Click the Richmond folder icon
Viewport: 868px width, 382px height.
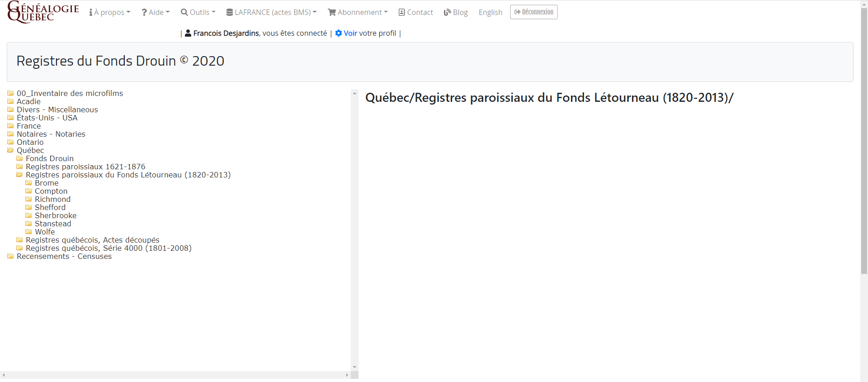click(28, 199)
